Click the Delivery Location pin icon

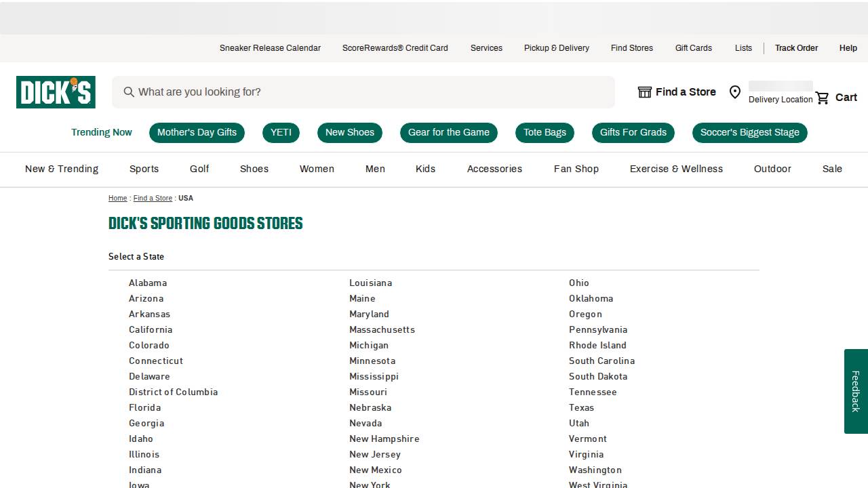click(x=735, y=91)
